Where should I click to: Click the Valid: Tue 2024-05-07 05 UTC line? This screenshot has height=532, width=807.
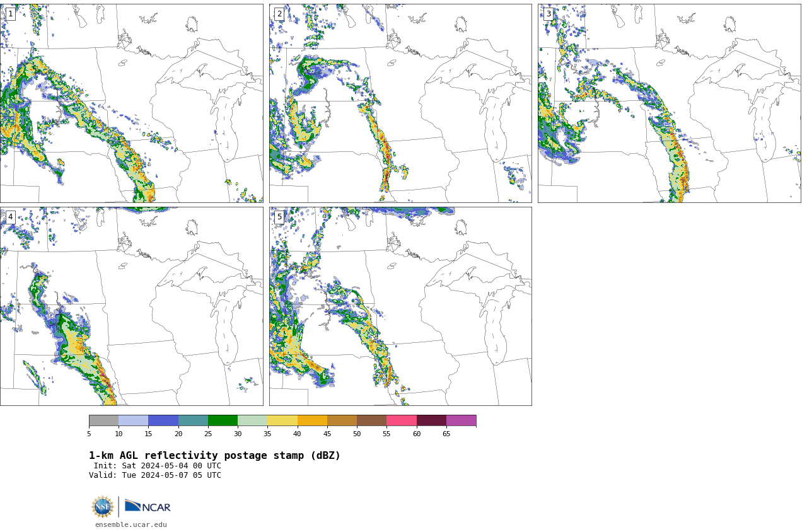tap(155, 475)
